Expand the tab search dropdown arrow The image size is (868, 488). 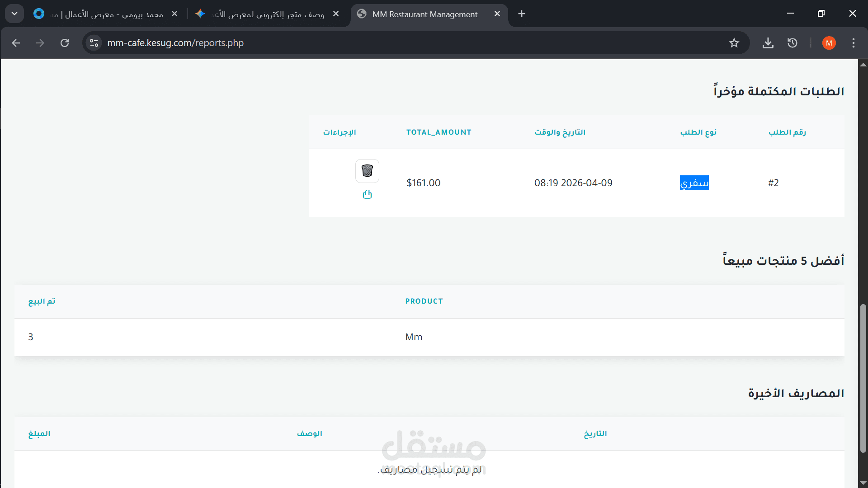pyautogui.click(x=14, y=14)
